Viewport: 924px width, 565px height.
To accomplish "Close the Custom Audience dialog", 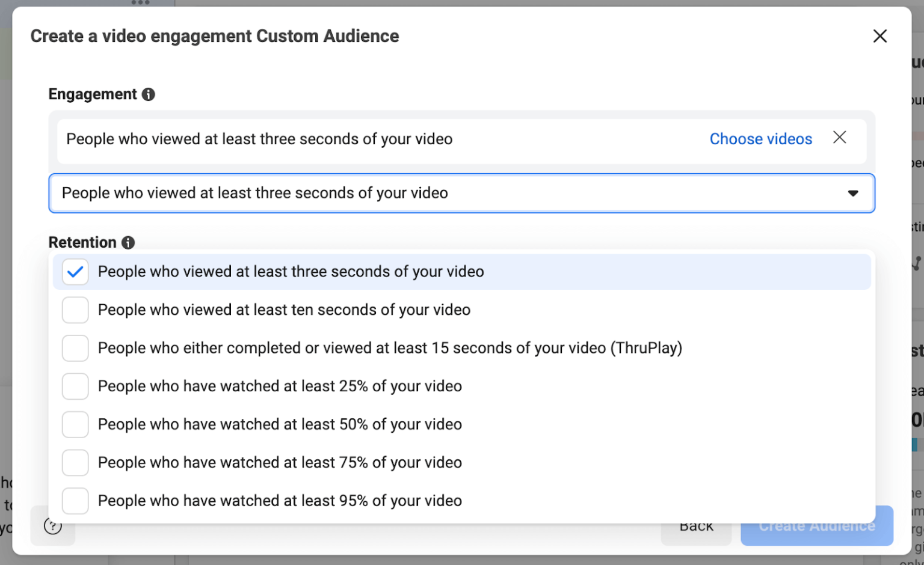I will point(880,36).
